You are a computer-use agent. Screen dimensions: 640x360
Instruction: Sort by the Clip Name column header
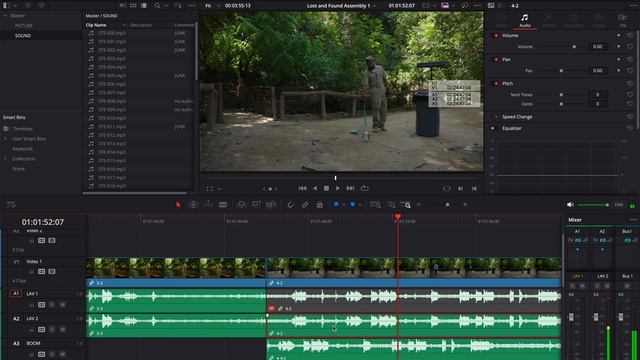pyautogui.click(x=96, y=25)
